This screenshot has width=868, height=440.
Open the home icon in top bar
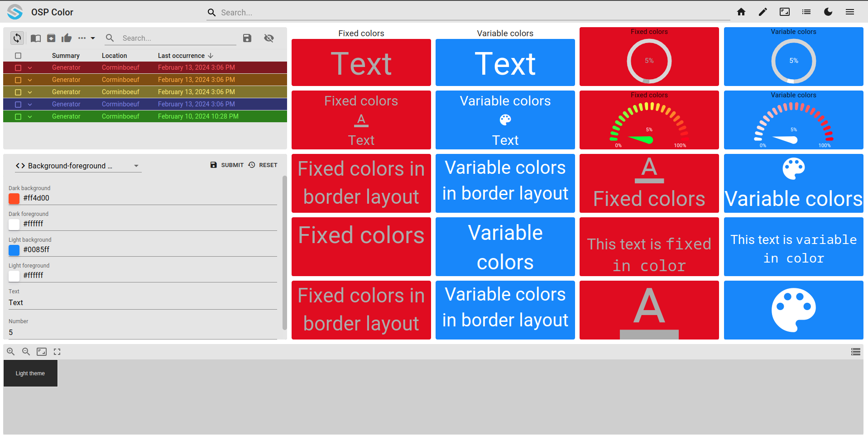pos(741,12)
